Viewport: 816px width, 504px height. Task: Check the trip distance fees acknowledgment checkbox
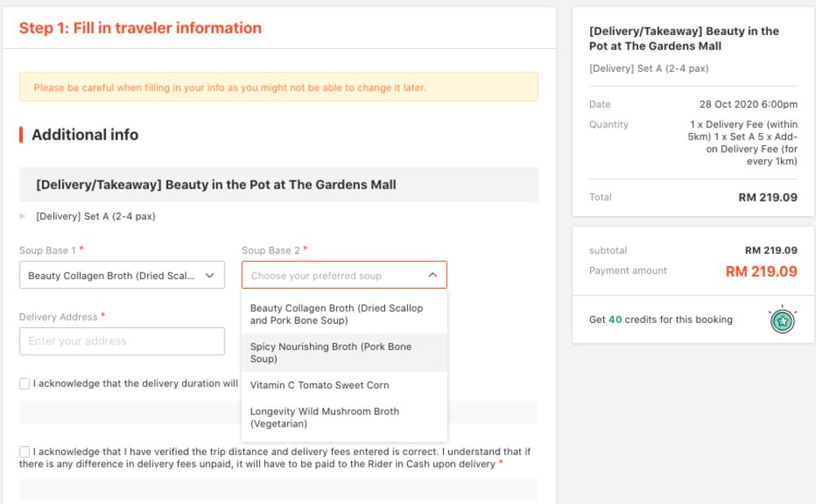pos(24,452)
